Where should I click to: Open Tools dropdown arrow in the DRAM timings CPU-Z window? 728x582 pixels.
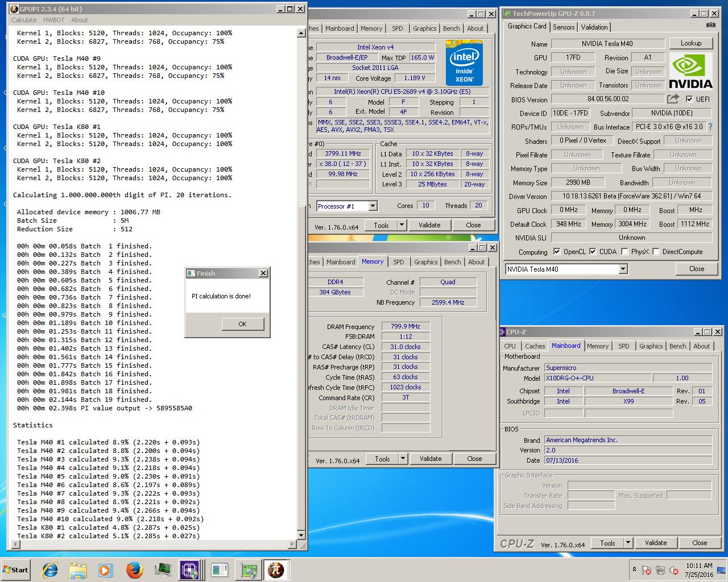tap(403, 459)
